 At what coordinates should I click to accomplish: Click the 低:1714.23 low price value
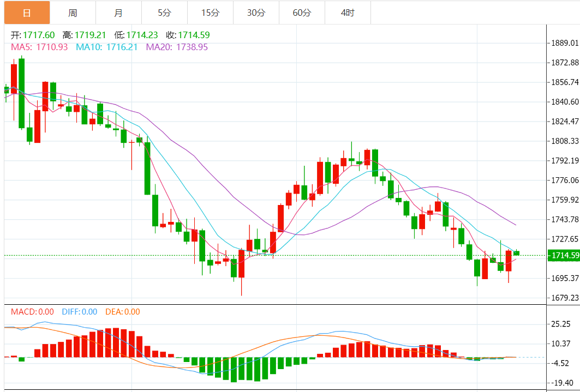coord(136,35)
